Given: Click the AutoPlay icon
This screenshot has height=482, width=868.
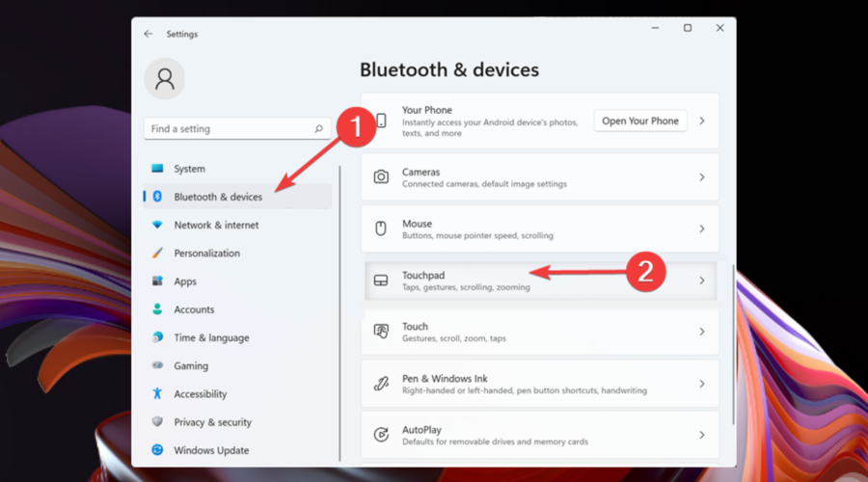Looking at the screenshot, I should 381,435.
